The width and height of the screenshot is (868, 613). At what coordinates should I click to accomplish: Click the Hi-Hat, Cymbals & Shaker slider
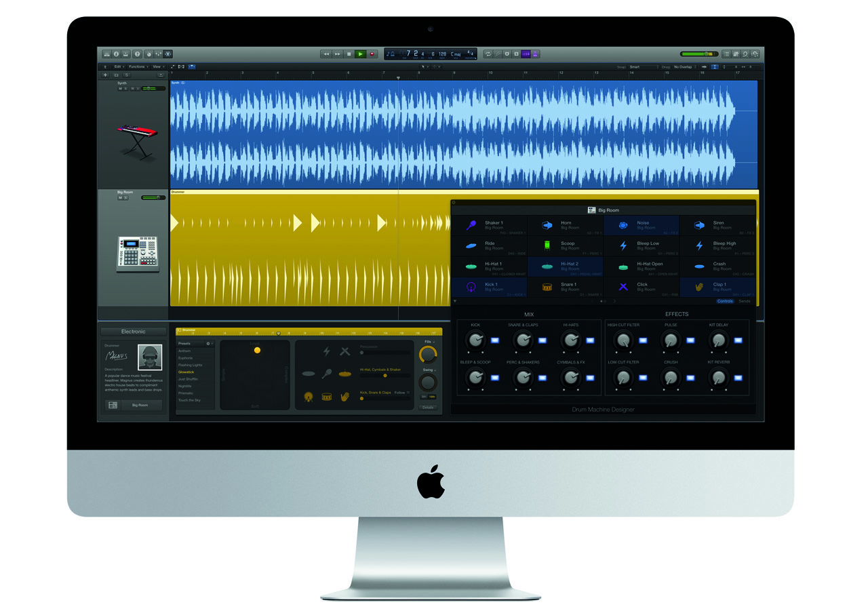click(385, 375)
